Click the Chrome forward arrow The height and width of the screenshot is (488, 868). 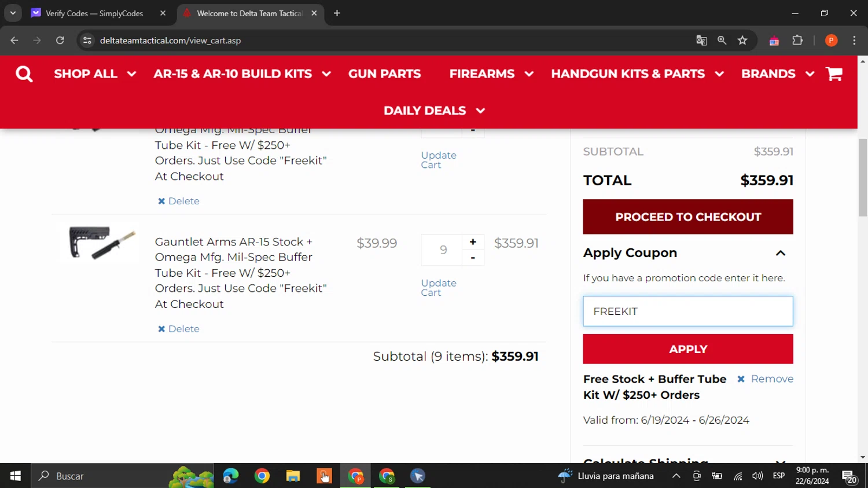pos(37,41)
